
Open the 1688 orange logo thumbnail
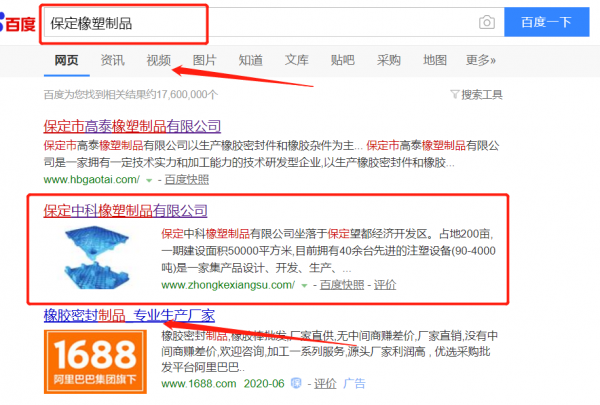point(95,362)
